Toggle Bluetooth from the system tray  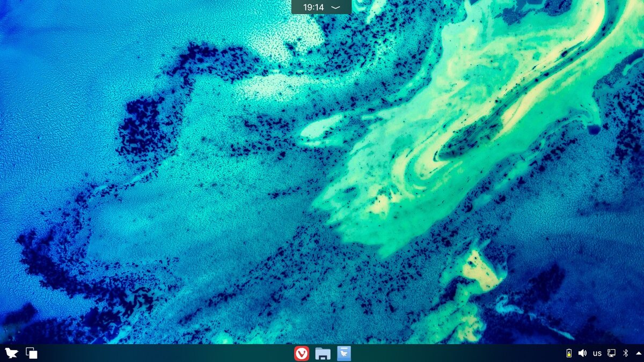[x=624, y=353]
